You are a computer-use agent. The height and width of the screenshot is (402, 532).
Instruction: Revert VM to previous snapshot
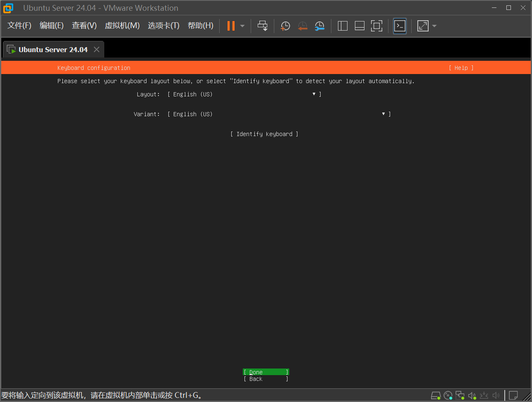point(302,26)
